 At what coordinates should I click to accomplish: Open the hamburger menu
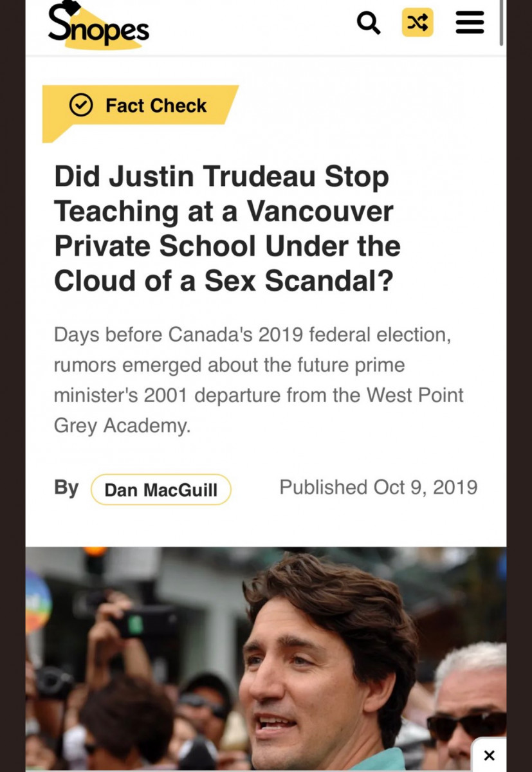tap(470, 24)
